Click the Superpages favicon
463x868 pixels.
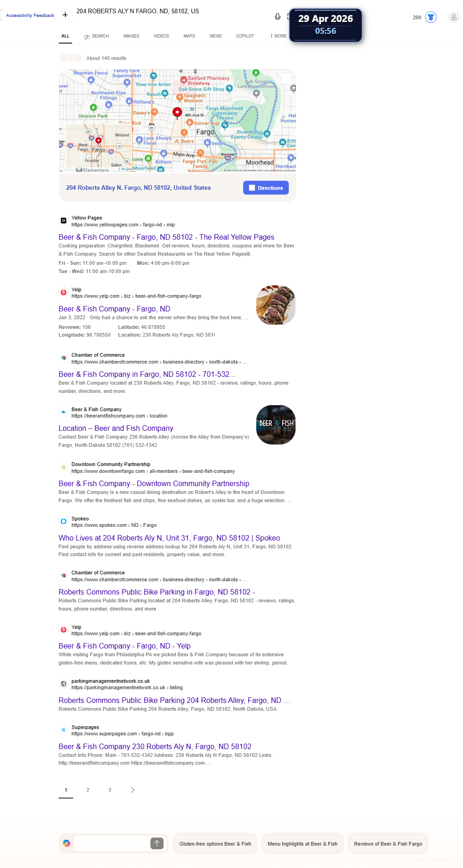64,730
